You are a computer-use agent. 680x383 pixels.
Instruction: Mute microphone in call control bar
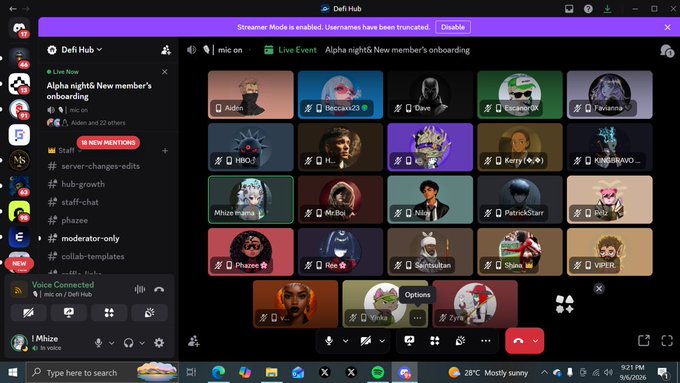(329, 341)
